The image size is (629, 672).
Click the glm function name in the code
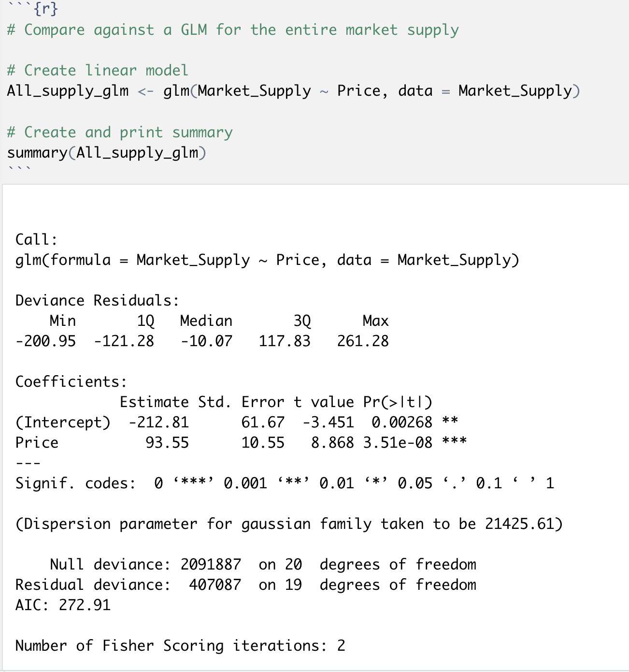pos(176,91)
